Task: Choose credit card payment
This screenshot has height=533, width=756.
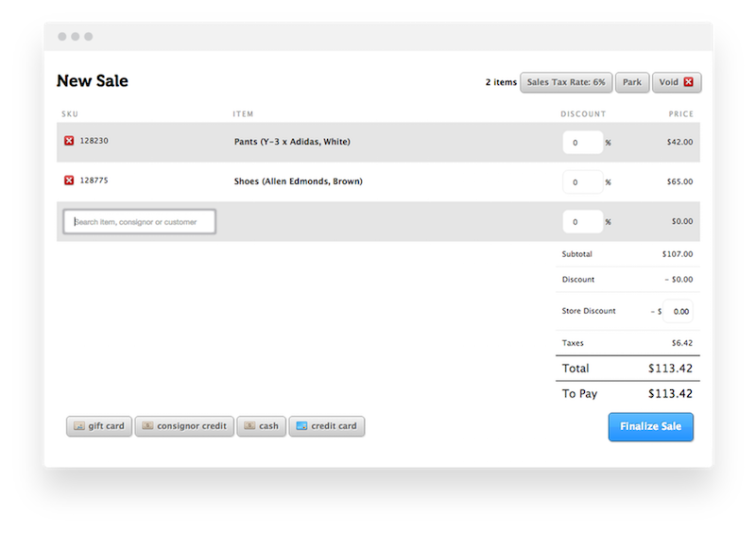Action: [x=327, y=426]
